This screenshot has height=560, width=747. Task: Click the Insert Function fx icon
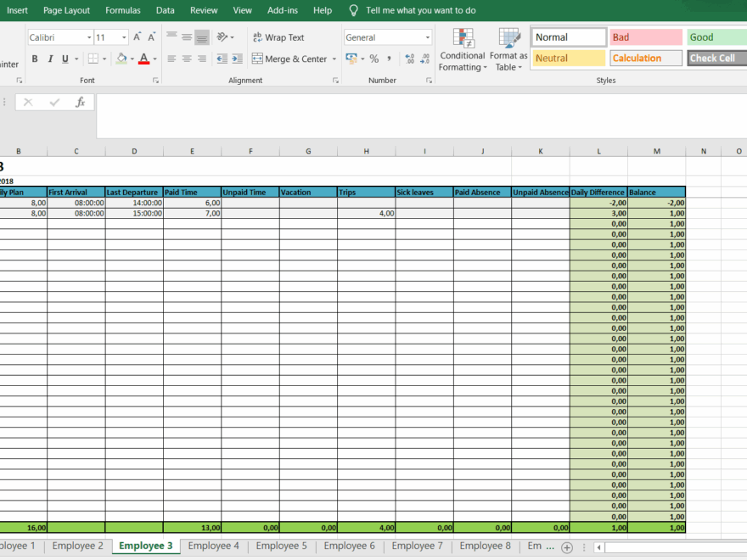pos(81,101)
